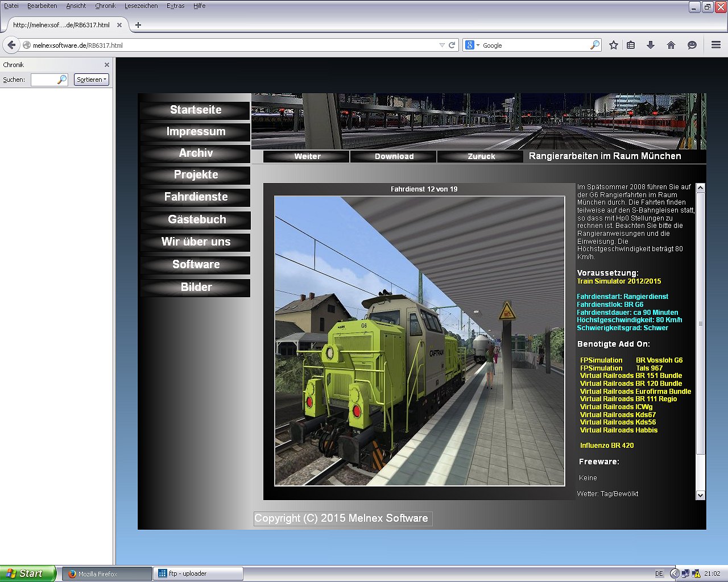This screenshot has width=728, height=582.
Task: Show bookmarks list icon in toolbar
Action: [x=631, y=45]
